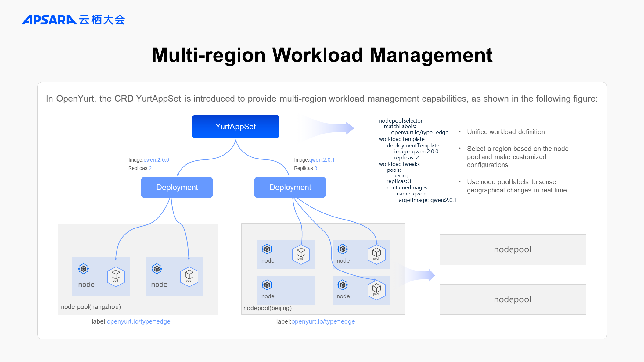The width and height of the screenshot is (644, 362).
Task: Click the YurtAppSet box
Action: 236,127
